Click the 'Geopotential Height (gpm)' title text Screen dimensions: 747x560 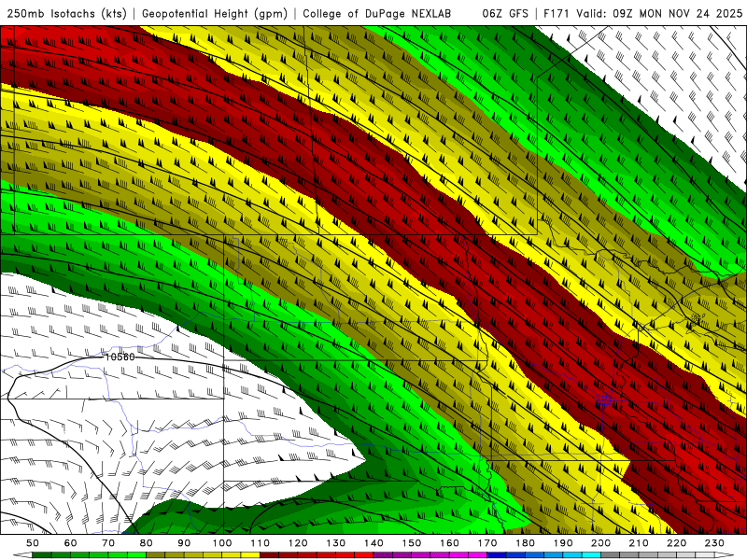(x=215, y=13)
